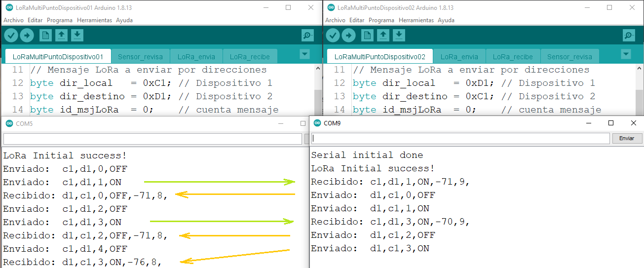The image size is (644, 268).
Task: Click Upload button in Dispositivo02 window
Action: (348, 35)
